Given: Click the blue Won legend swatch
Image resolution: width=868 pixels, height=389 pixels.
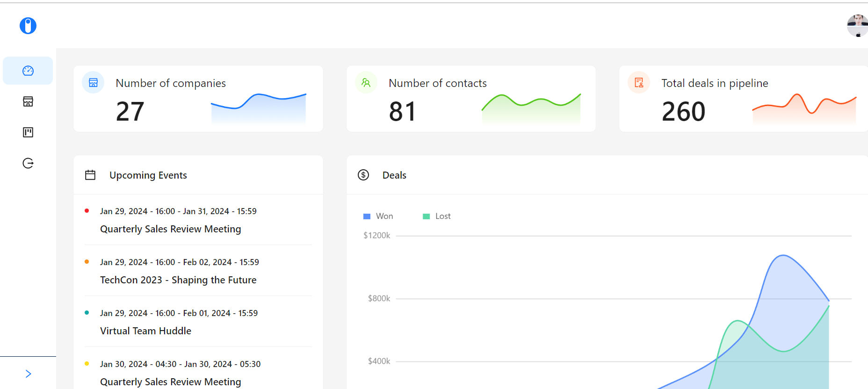Looking at the screenshot, I should pyautogui.click(x=367, y=216).
